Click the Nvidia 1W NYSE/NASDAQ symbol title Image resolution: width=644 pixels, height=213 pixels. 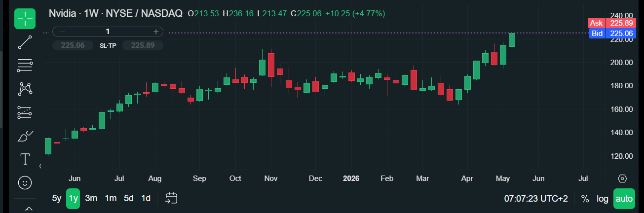point(116,13)
